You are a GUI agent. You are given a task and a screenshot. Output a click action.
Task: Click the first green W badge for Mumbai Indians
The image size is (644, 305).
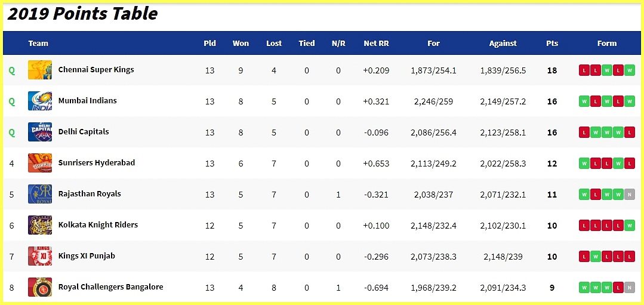point(584,101)
